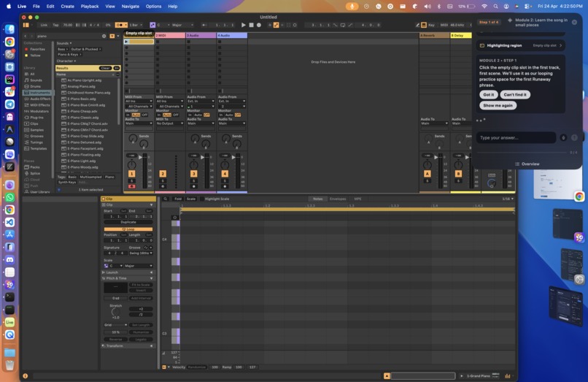The height and width of the screenshot is (382, 588).
Task: Click the Live app icon in Dock
Action: 9,322
